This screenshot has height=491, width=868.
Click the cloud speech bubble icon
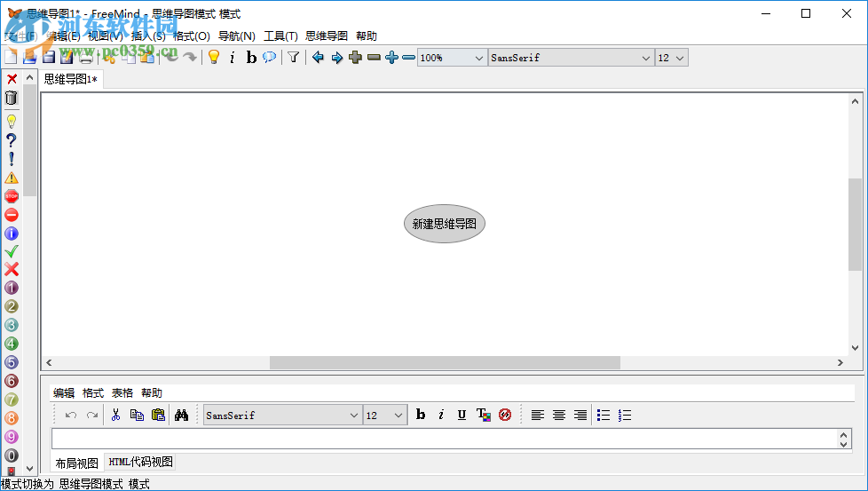(x=270, y=57)
